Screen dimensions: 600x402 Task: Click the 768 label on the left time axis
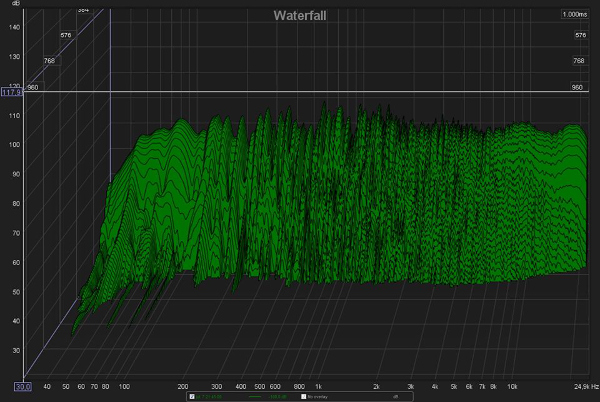49,61
